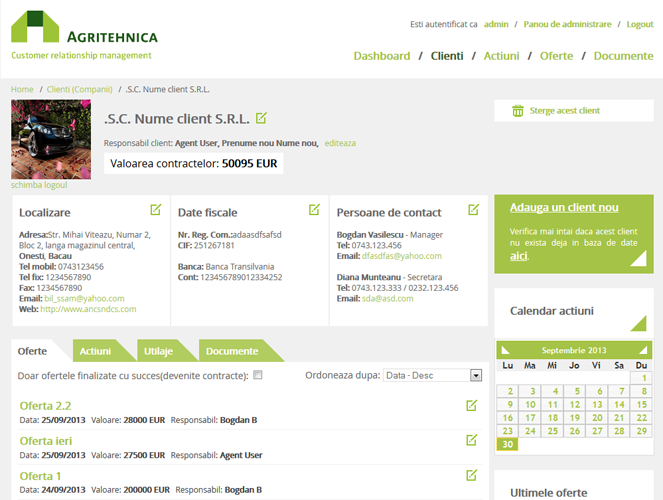Image resolution: width=663 pixels, height=500 pixels.
Task: Click email sda@asd.com
Action: click(x=387, y=298)
